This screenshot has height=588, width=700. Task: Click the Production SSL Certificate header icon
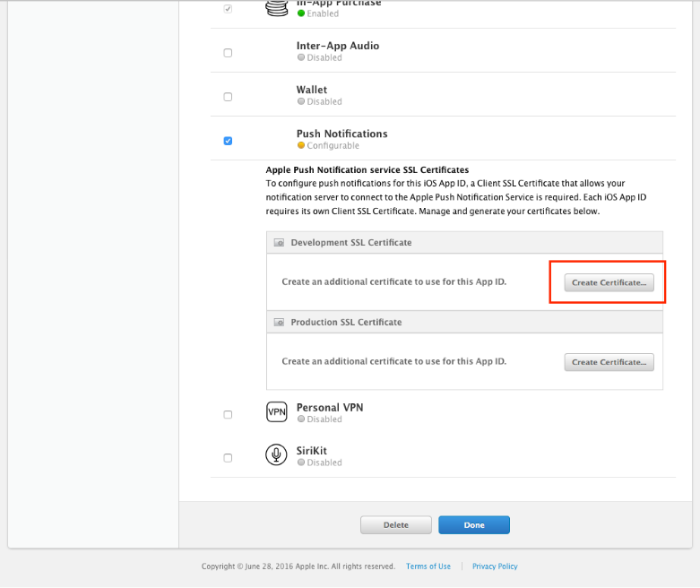coord(279,323)
